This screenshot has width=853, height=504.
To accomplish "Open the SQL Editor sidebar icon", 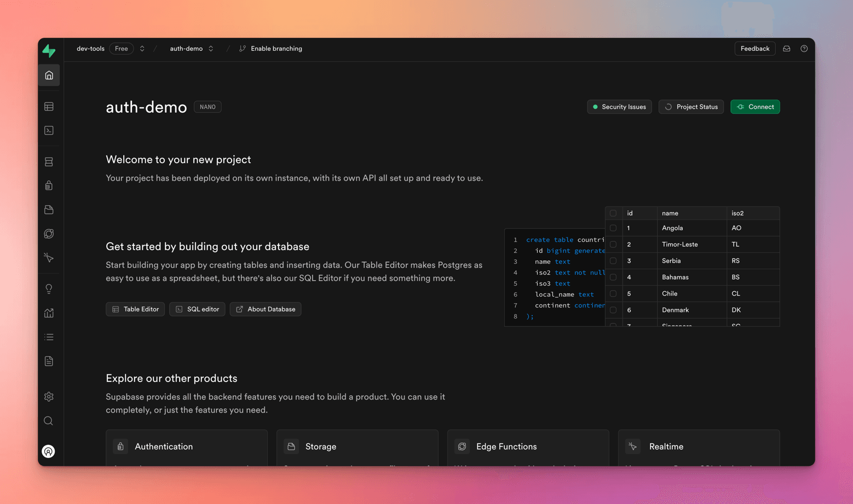I will (x=49, y=130).
